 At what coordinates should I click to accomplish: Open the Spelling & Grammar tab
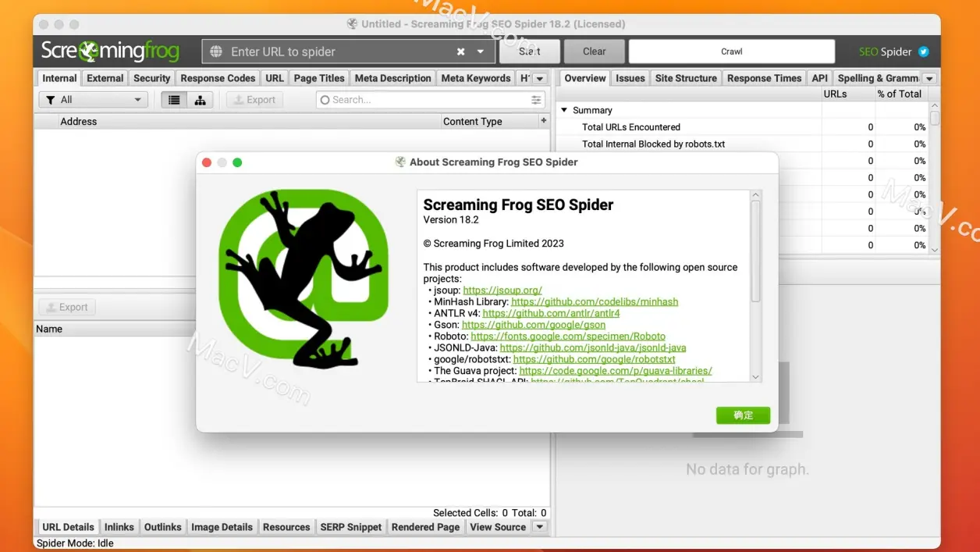point(878,78)
